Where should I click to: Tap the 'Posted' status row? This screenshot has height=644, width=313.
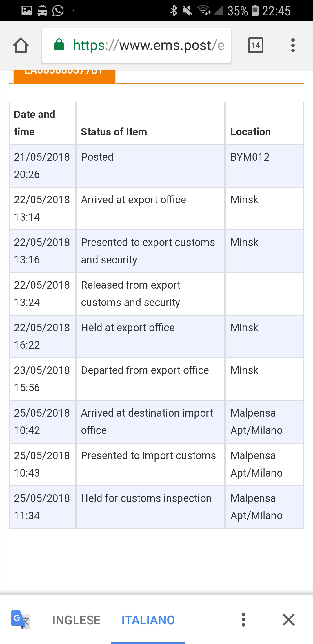point(97,157)
